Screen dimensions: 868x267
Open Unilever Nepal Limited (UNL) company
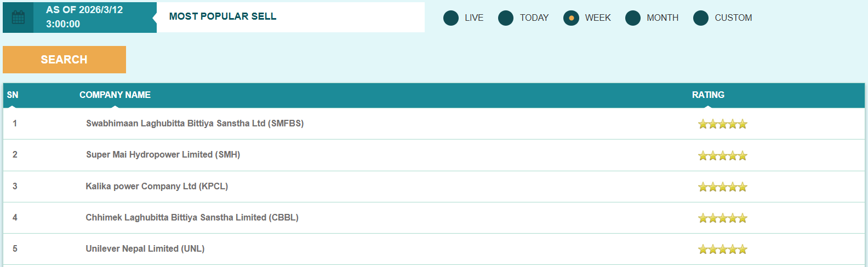tap(145, 249)
